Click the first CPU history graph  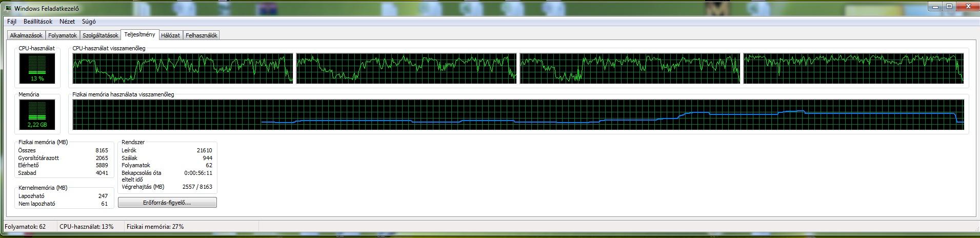(x=183, y=68)
